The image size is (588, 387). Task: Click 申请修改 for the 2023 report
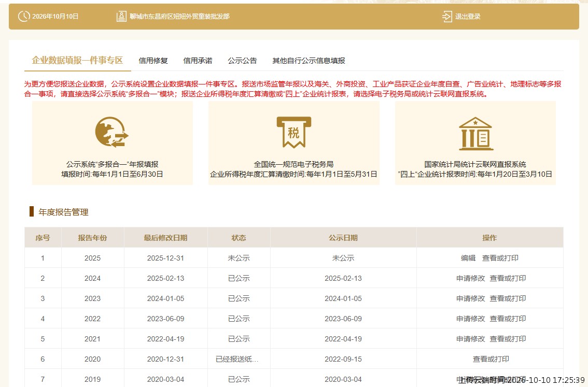click(x=471, y=298)
